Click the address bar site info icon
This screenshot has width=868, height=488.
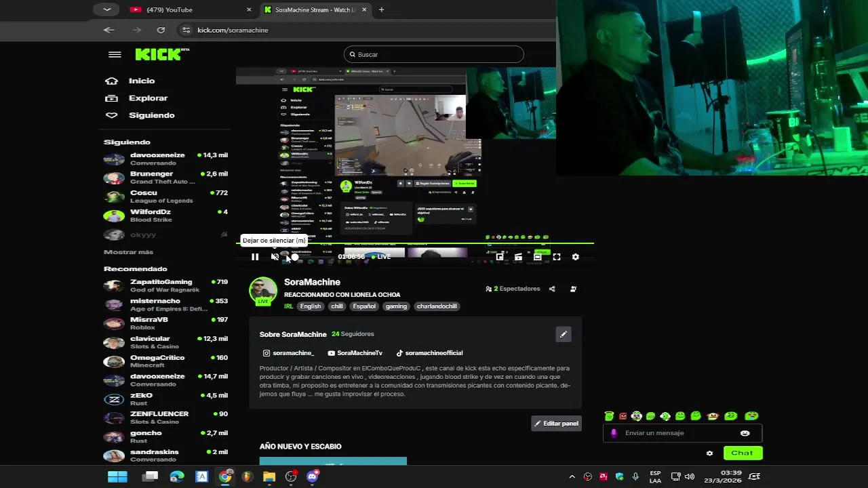coord(186,30)
